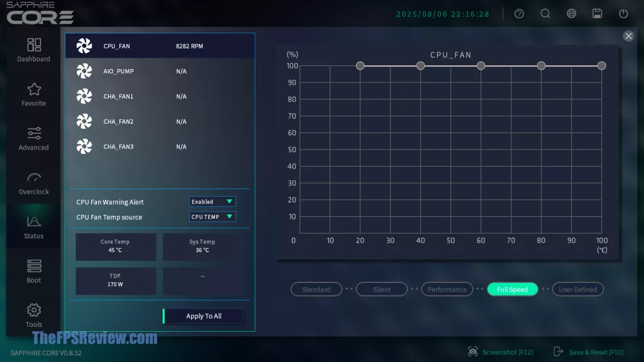This screenshot has height=362, width=644.
Task: Select the CHA_FAN2 row label
Action: pyautogui.click(x=118, y=121)
